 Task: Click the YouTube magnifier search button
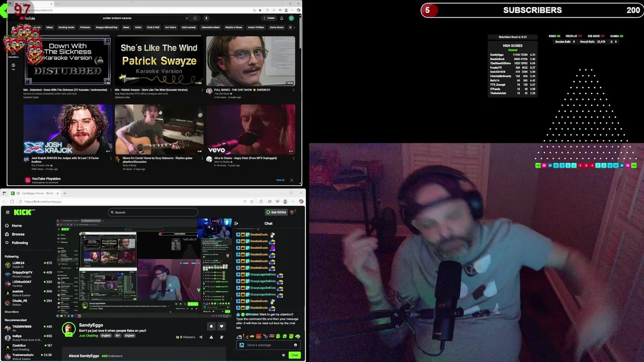click(195, 18)
